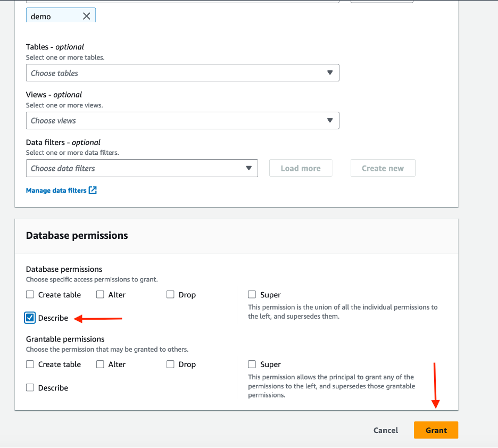Enable the Super database permission
This screenshot has width=498, height=448.
(251, 294)
